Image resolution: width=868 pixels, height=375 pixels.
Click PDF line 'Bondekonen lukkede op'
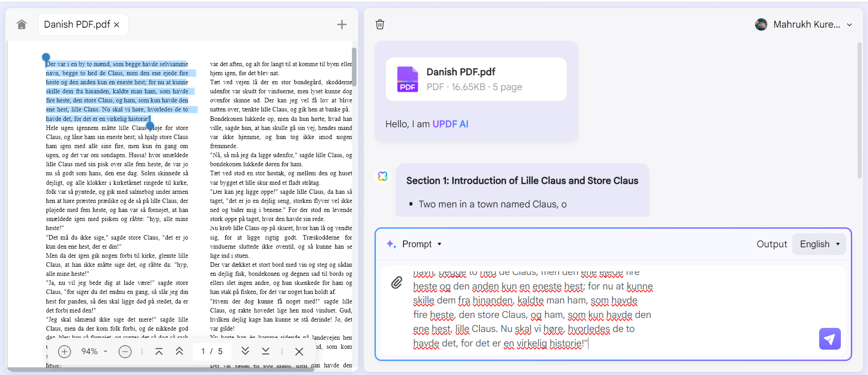[x=281, y=119]
